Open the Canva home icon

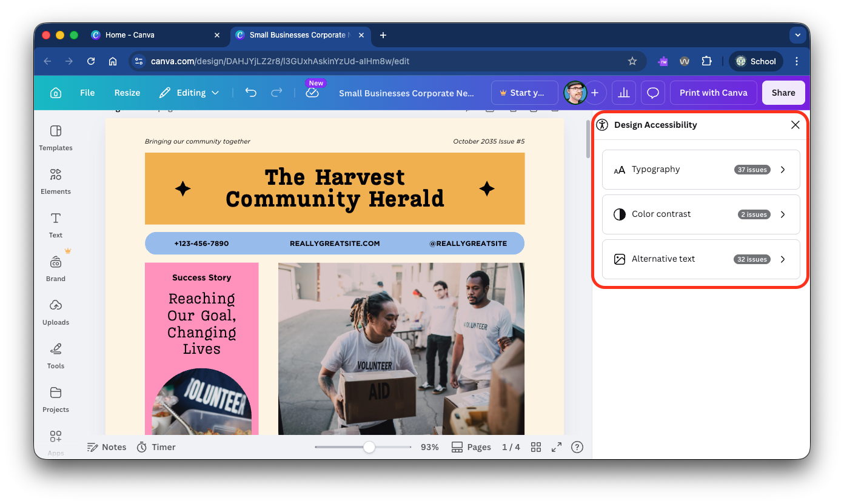click(56, 93)
